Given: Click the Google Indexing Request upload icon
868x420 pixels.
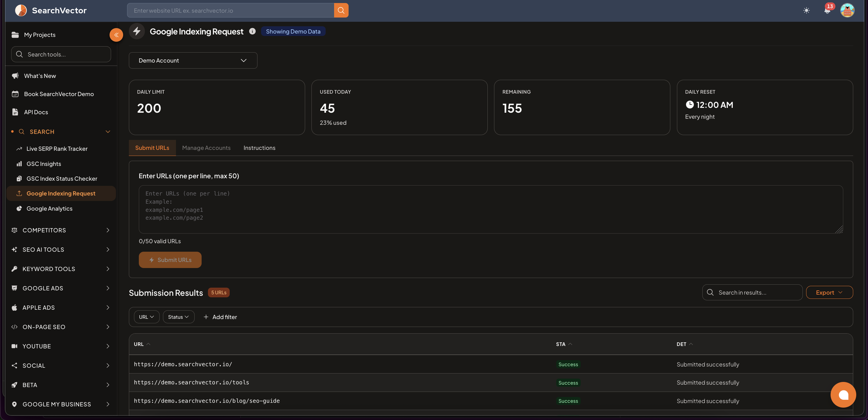Looking at the screenshot, I should (19, 194).
